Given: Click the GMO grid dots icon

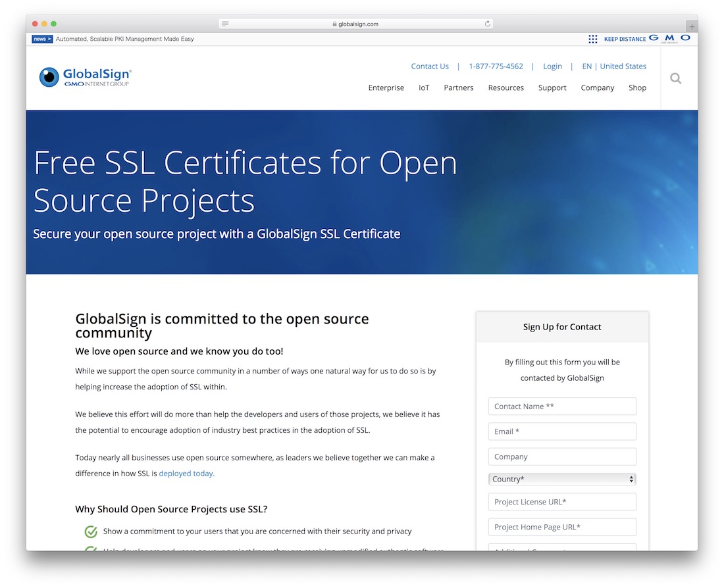Looking at the screenshot, I should [593, 39].
